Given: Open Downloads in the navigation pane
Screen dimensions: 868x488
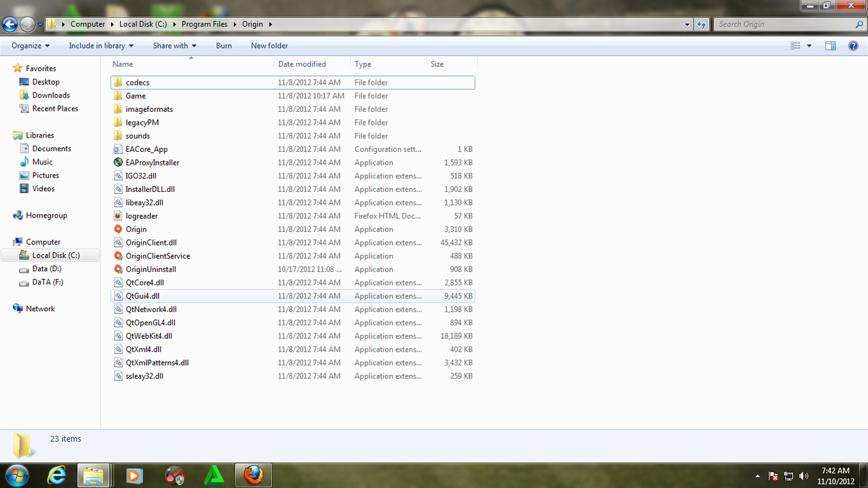Looking at the screenshot, I should tap(51, 96).
